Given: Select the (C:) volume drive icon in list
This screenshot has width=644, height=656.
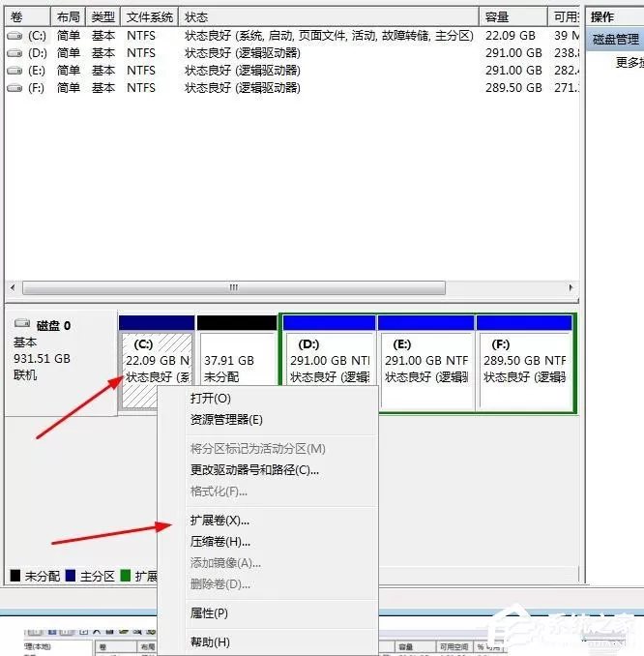Looking at the screenshot, I should coord(15,36).
